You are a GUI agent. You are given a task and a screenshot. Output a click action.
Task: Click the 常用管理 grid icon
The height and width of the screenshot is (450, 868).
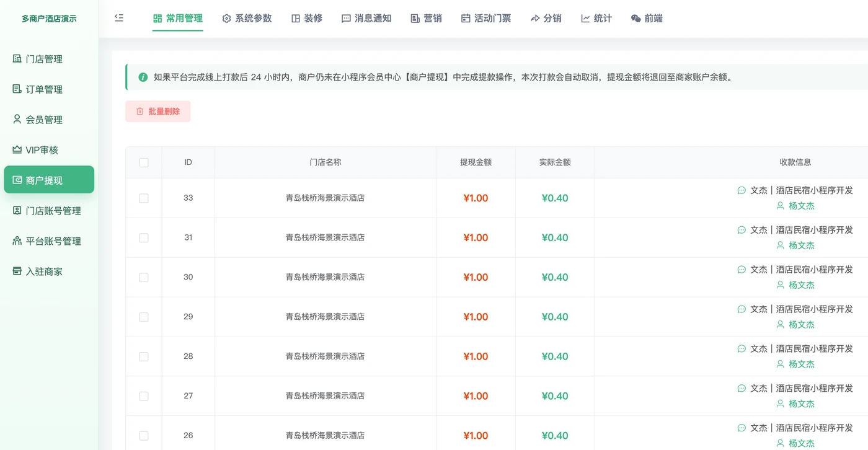pyautogui.click(x=157, y=19)
